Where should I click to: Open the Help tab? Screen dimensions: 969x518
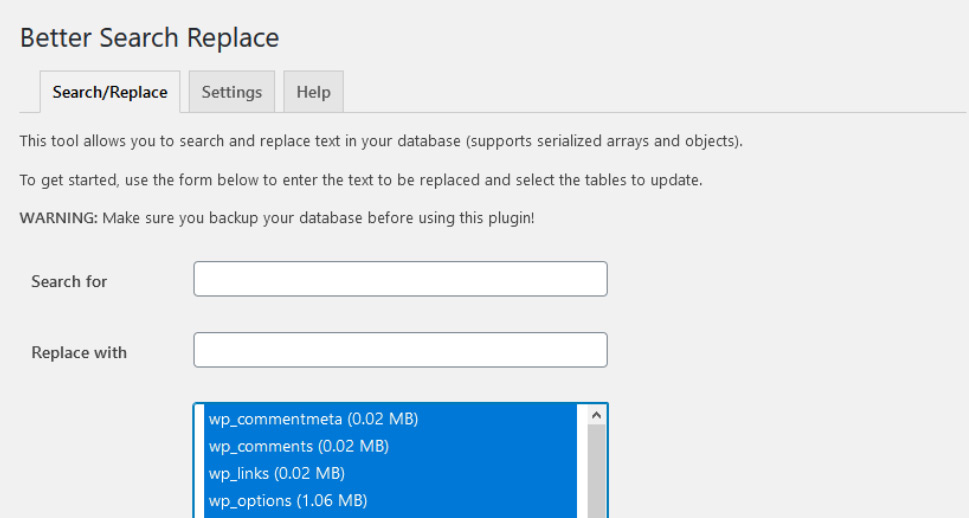click(x=313, y=92)
